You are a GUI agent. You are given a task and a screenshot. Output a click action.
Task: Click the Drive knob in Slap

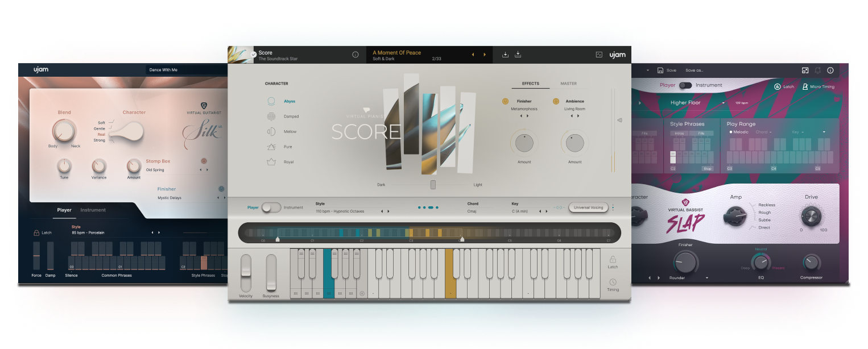pyautogui.click(x=812, y=215)
